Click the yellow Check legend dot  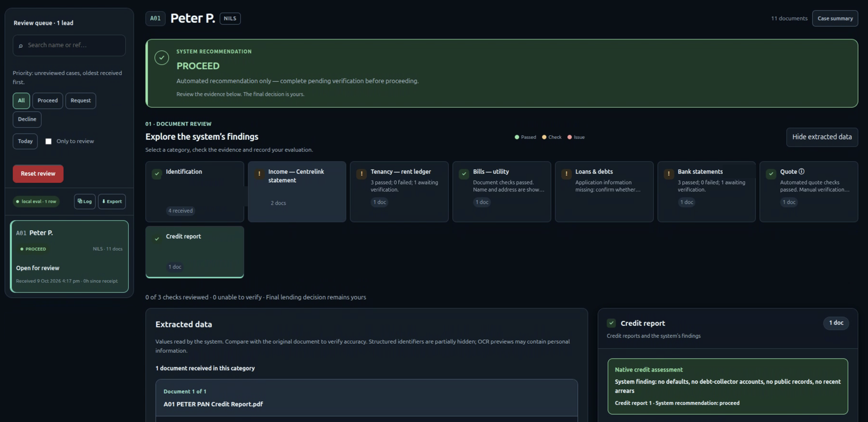[x=544, y=137]
